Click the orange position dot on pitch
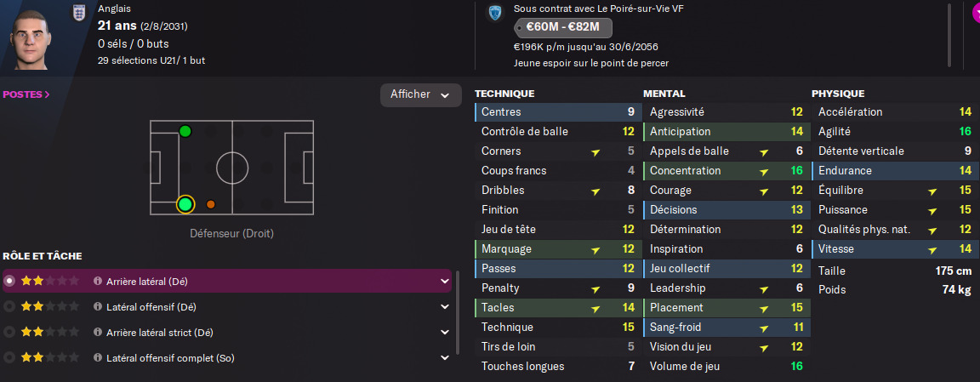Image resolution: width=980 pixels, height=382 pixels. coord(211,204)
